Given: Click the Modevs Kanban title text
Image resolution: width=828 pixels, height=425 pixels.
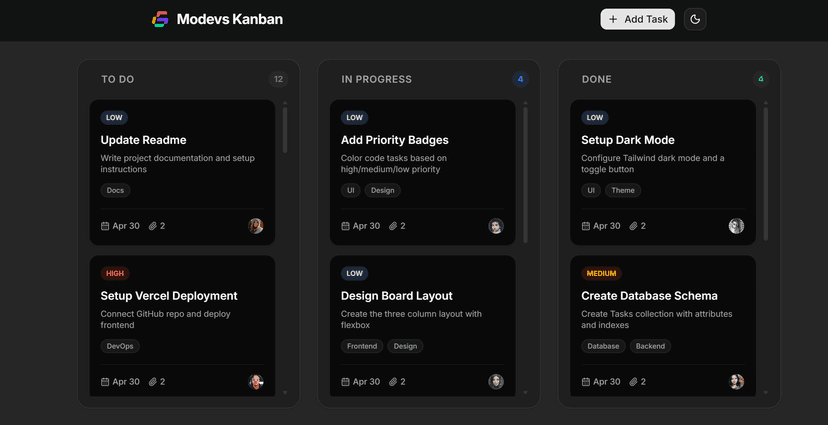Looking at the screenshot, I should click(x=230, y=20).
